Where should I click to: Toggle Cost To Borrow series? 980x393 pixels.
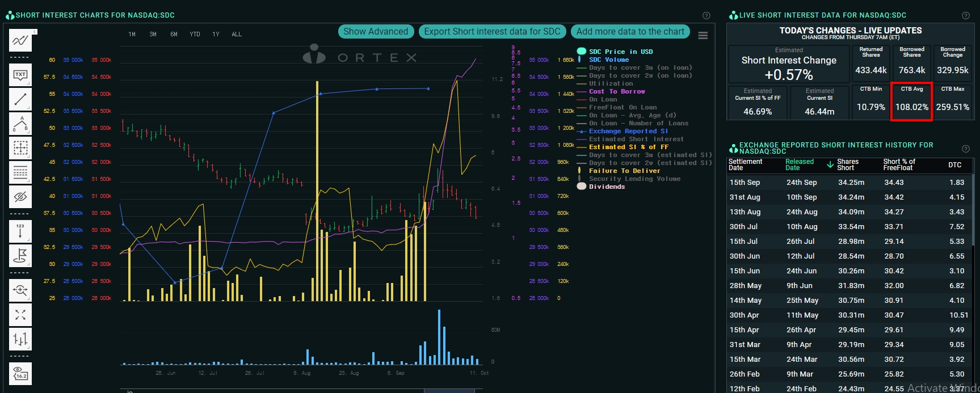pyautogui.click(x=616, y=91)
